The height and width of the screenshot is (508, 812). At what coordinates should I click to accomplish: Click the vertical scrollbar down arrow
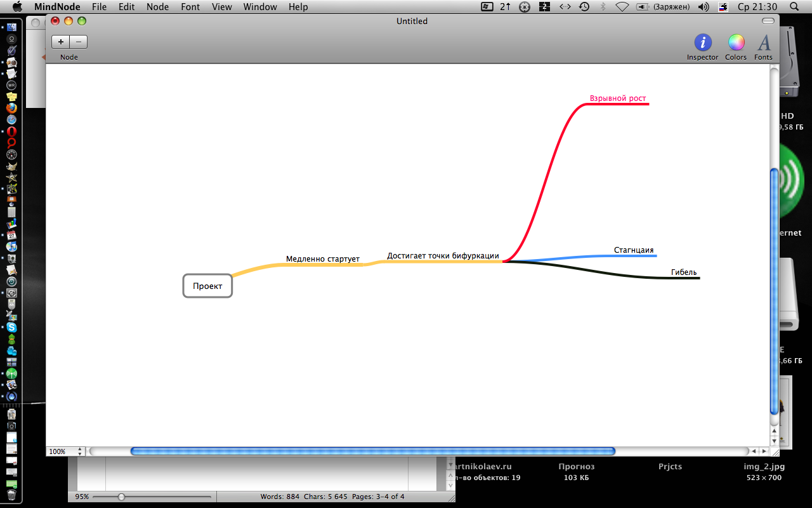774,441
